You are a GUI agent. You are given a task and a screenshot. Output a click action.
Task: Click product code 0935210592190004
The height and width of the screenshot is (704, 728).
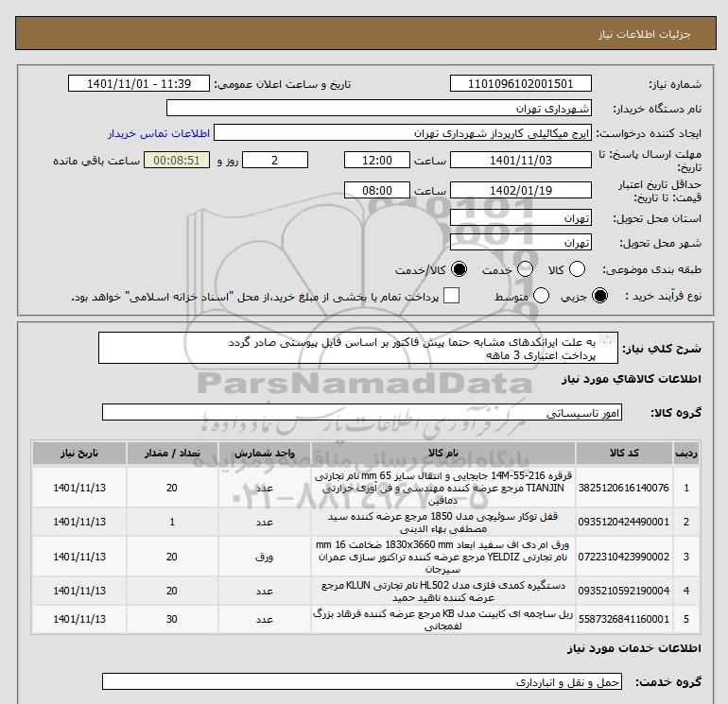pyautogui.click(x=624, y=591)
